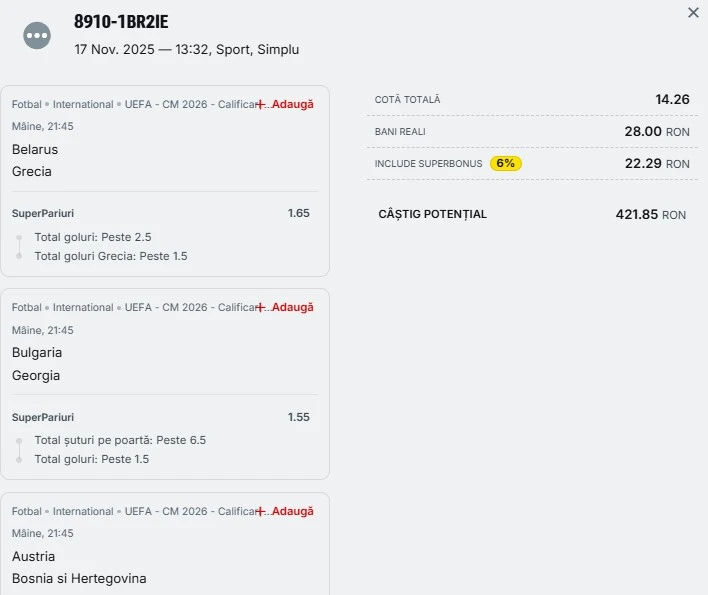Click the Cotă Totală value 14.26
The width and height of the screenshot is (708, 595).
click(672, 99)
